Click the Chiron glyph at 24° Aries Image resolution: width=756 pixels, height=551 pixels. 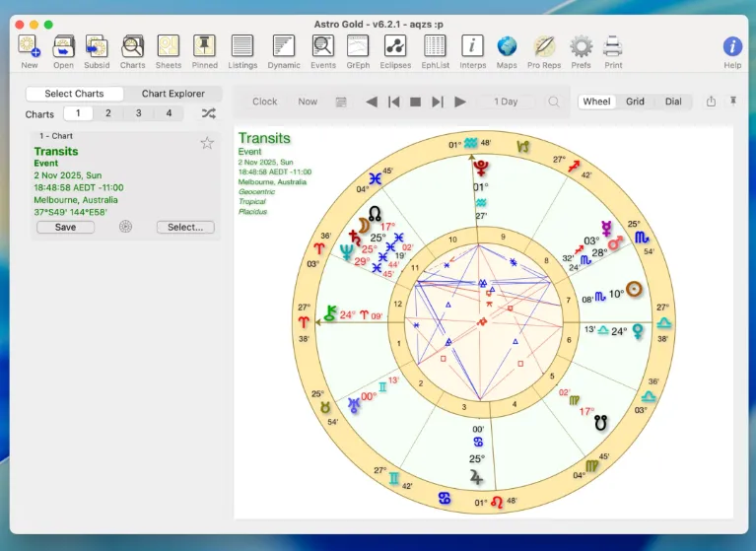click(x=330, y=313)
